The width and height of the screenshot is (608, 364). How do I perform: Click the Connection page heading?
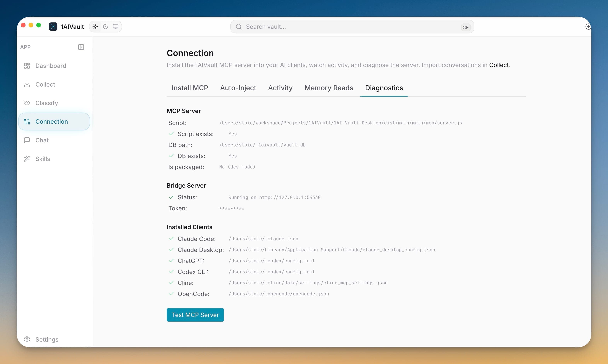(x=190, y=53)
